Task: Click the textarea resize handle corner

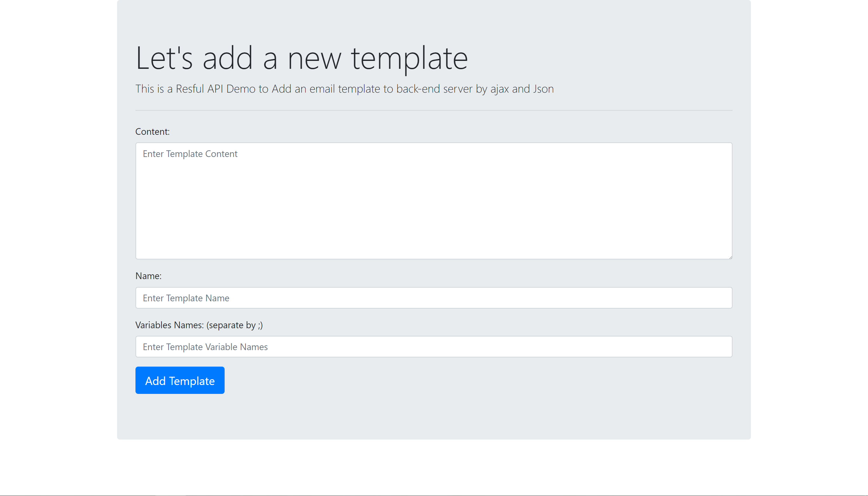Action: pyautogui.click(x=730, y=257)
